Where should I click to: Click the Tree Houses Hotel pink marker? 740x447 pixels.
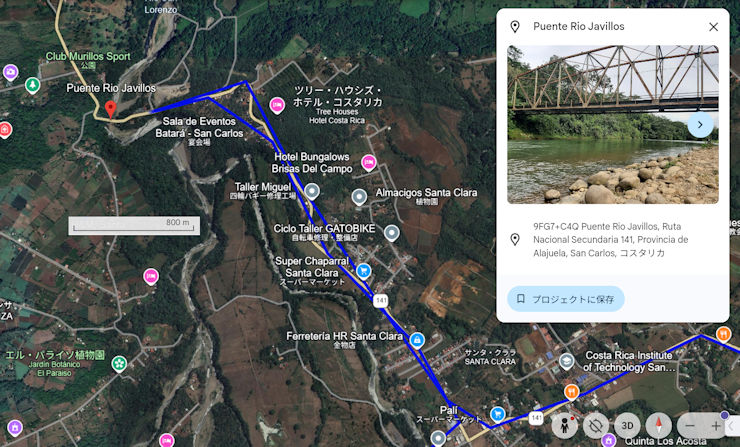(x=277, y=105)
